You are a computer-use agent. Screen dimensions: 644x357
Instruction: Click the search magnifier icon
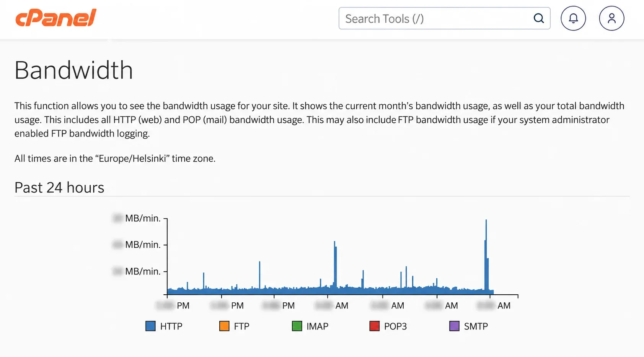click(x=539, y=18)
